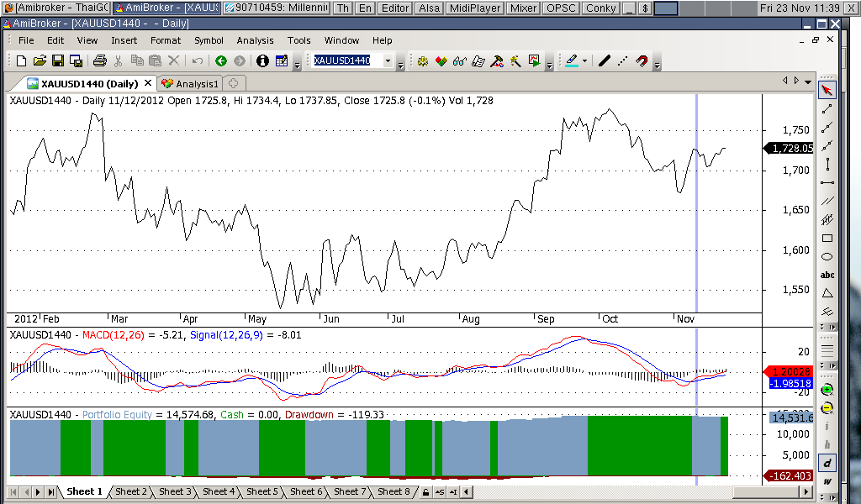Select the rectangle drawing tool
Screen dimensions: 861x504
pyautogui.click(x=827, y=239)
